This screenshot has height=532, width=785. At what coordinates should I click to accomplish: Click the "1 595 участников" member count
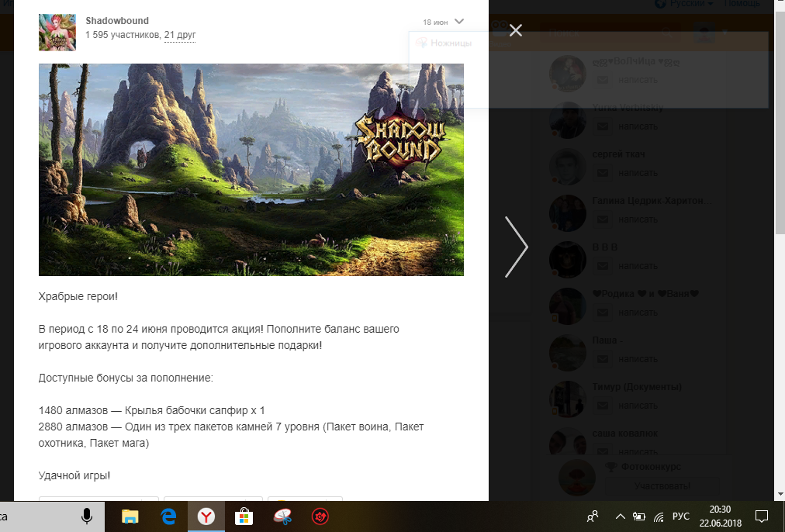123,35
